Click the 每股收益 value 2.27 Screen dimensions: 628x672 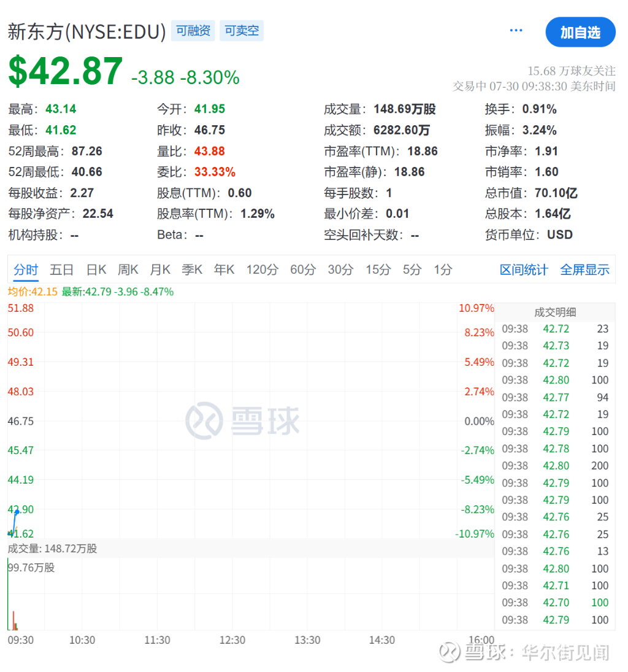pos(82,193)
